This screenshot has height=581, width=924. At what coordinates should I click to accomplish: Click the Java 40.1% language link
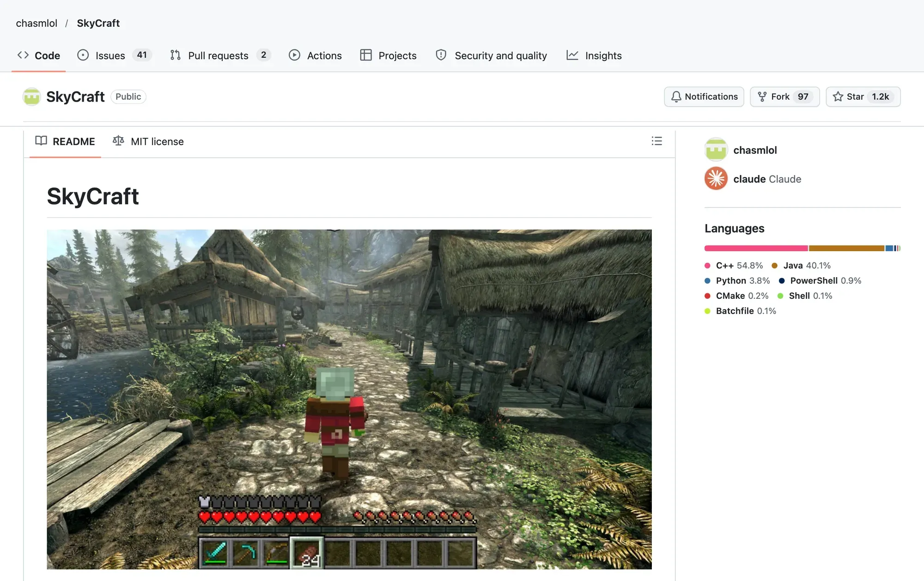click(801, 266)
